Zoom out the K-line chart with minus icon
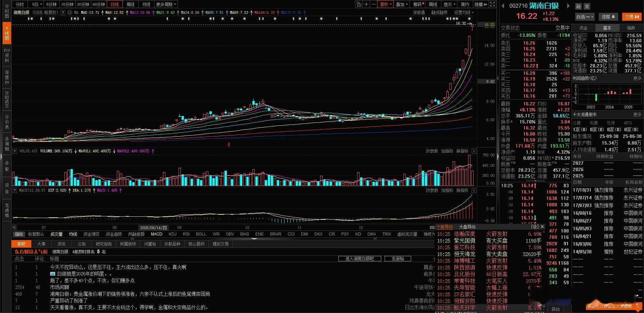 374,4
